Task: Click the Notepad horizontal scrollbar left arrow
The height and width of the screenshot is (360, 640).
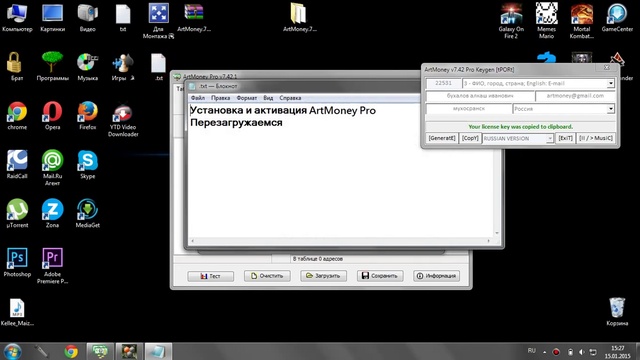Action: tap(193, 241)
